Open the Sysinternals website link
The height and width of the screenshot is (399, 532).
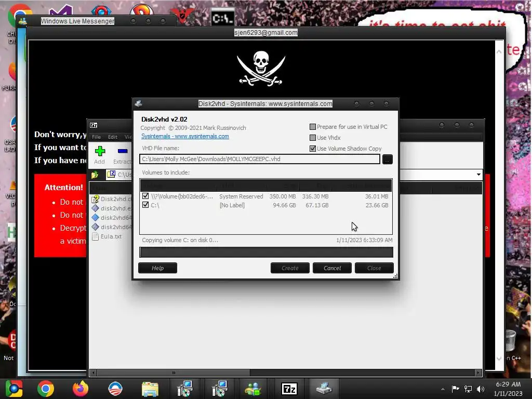(x=185, y=136)
